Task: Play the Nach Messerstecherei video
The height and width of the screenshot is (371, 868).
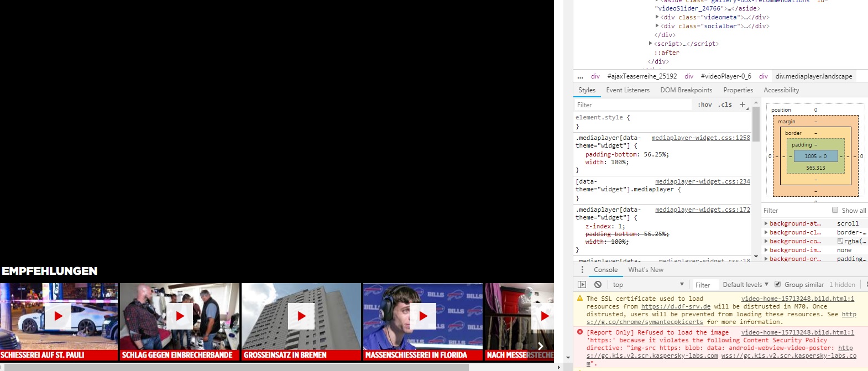Action: 543,316
